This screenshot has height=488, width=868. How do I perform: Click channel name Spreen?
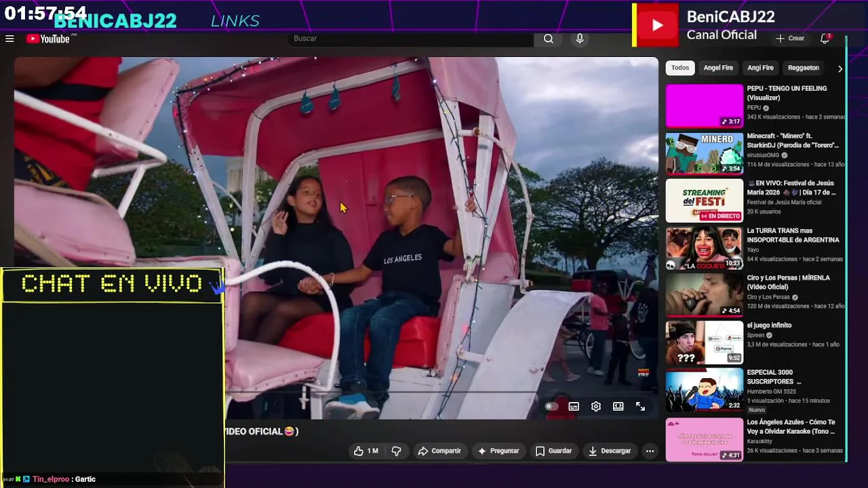click(755, 335)
